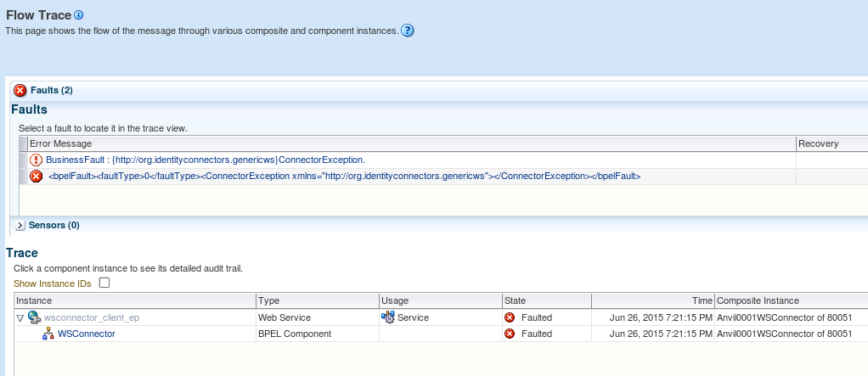Click the Error Message column header
This screenshot has width=868, height=376.
pyautogui.click(x=60, y=143)
